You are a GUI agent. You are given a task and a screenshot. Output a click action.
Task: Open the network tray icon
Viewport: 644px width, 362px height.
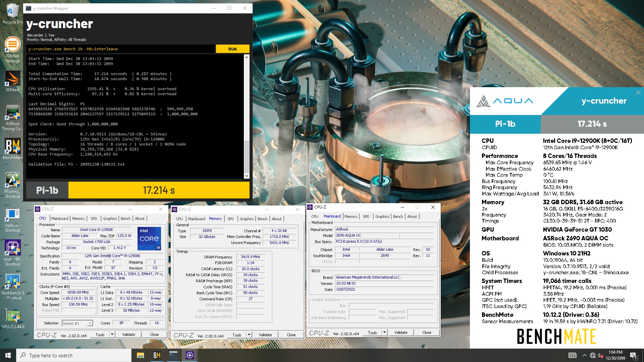point(593,355)
